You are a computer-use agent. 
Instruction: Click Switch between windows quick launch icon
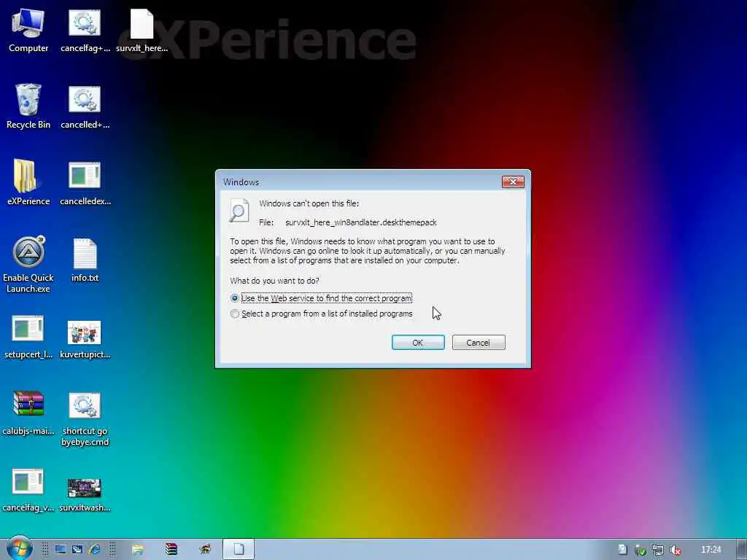click(x=77, y=550)
